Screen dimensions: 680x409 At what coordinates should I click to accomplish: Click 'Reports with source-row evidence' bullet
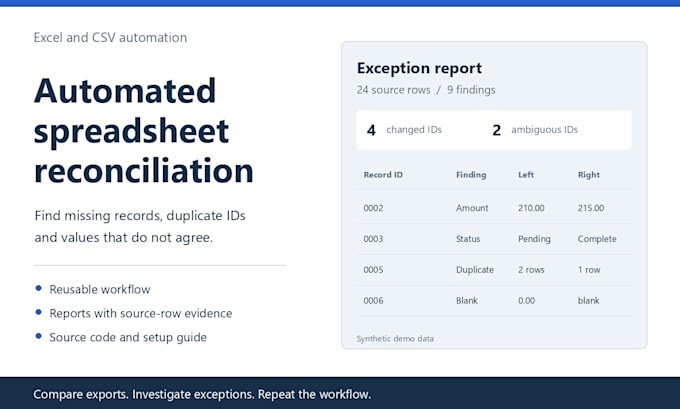pyautogui.click(x=141, y=313)
